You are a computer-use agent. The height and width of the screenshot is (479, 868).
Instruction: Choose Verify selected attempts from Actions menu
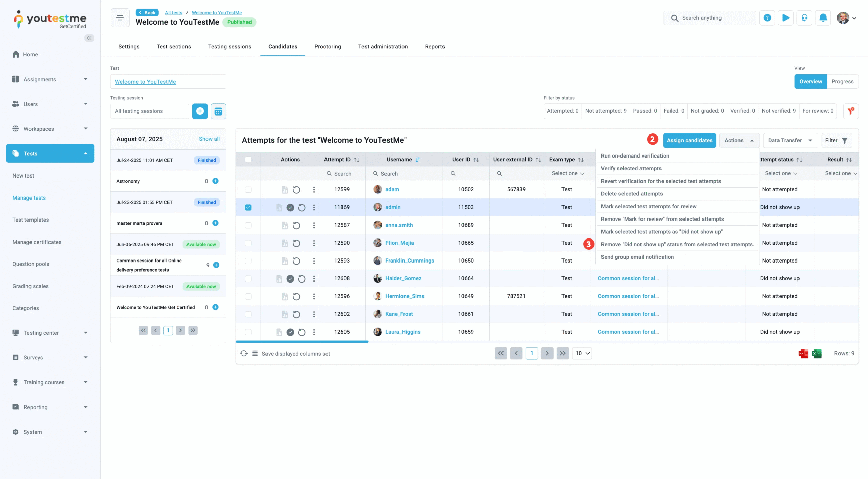click(677, 168)
